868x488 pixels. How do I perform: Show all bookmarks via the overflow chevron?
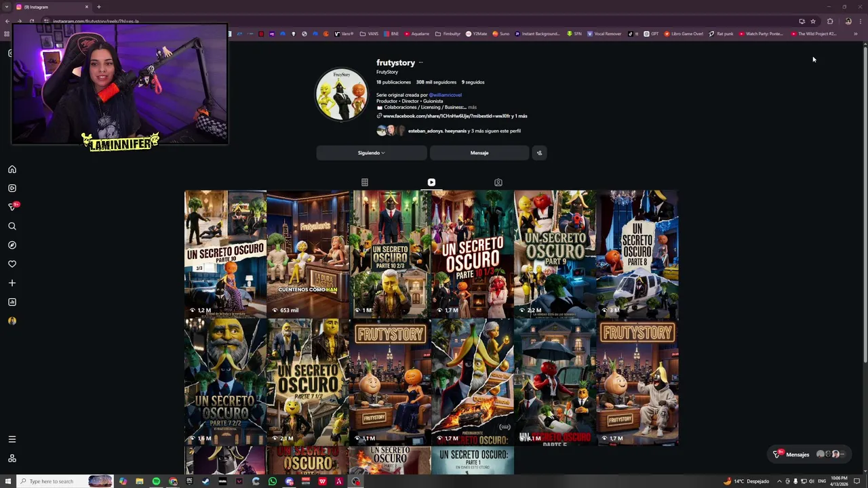(x=855, y=34)
